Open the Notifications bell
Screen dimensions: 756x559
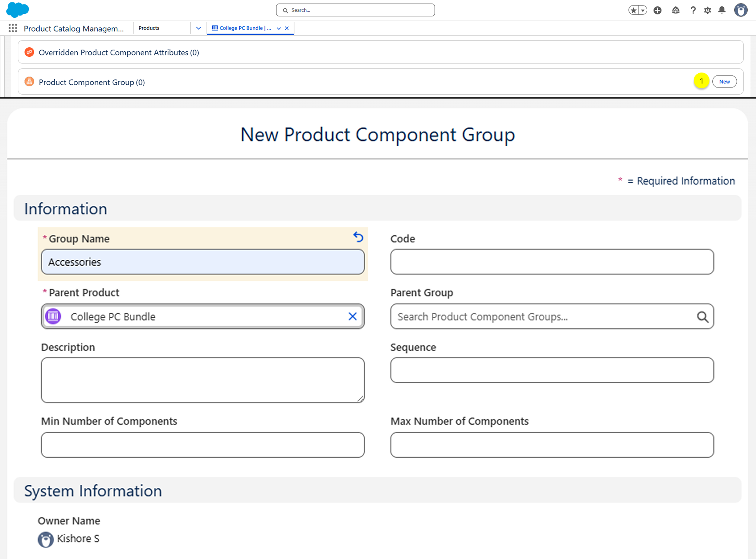click(x=722, y=10)
